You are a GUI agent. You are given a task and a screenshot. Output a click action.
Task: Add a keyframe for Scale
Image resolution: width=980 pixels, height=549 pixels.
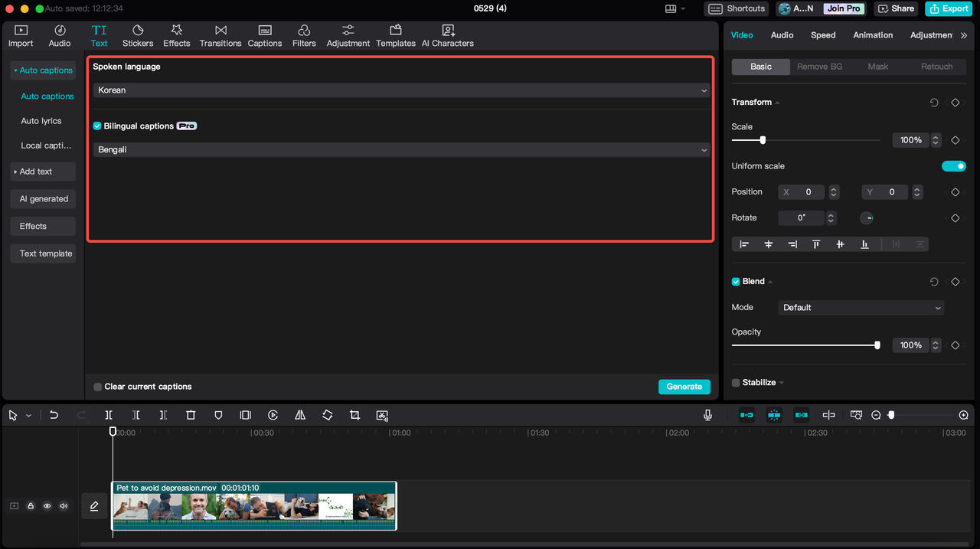click(x=955, y=140)
